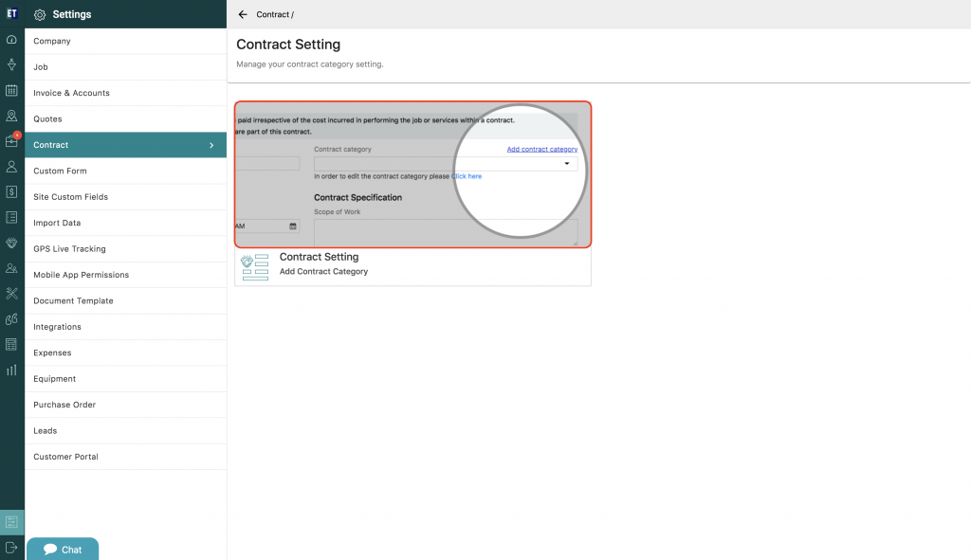Click the Contract Setting category list icon
971x560 pixels.
pos(255,267)
